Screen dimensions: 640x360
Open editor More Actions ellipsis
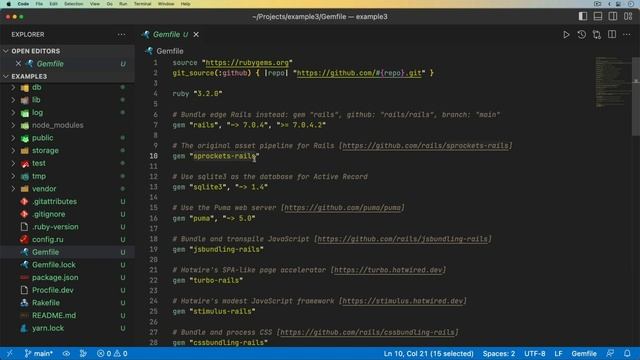pos(627,35)
